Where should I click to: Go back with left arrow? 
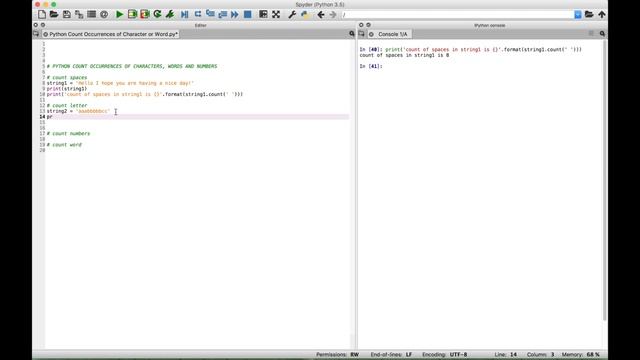(321, 14)
